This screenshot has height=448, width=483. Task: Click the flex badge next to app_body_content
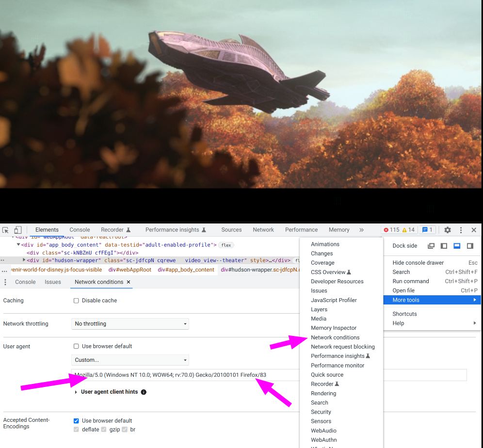pos(226,245)
